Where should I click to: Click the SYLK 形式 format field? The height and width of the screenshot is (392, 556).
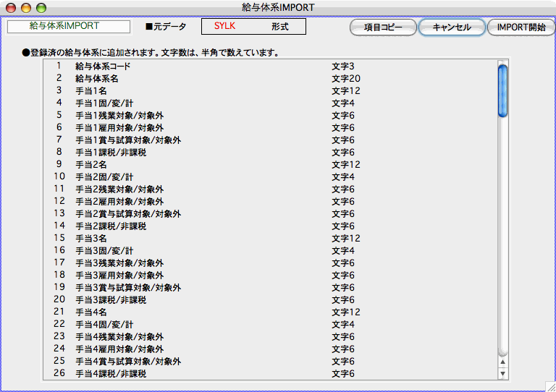pyautogui.click(x=253, y=27)
